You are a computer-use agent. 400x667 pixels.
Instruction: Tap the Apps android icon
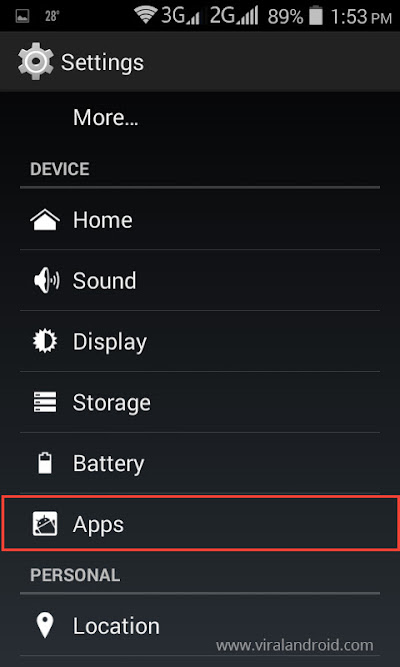pos(45,524)
